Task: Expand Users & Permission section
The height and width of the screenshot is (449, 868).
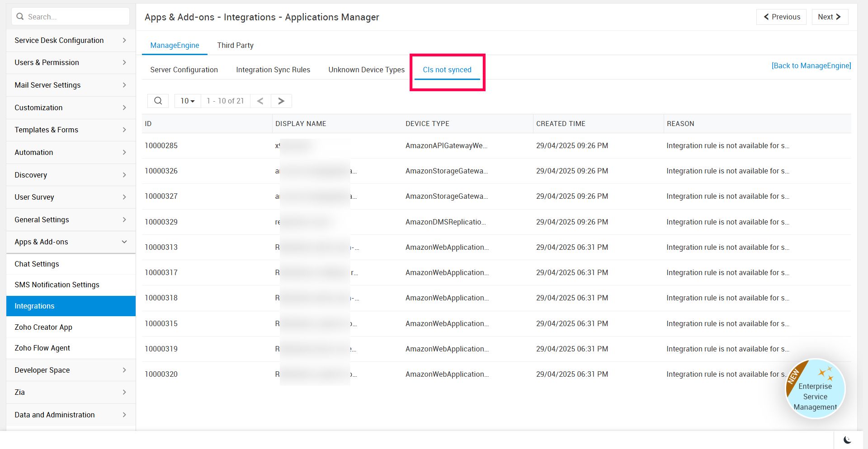Action: [71, 62]
